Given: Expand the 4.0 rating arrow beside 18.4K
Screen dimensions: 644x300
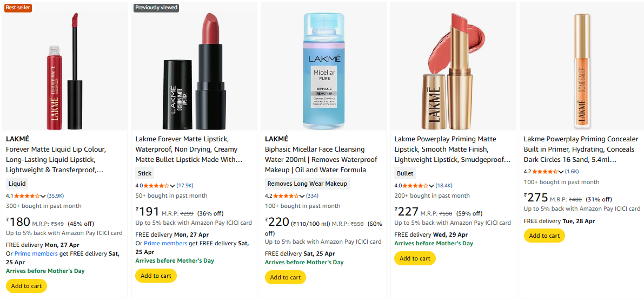Looking at the screenshot, I should 432,186.
